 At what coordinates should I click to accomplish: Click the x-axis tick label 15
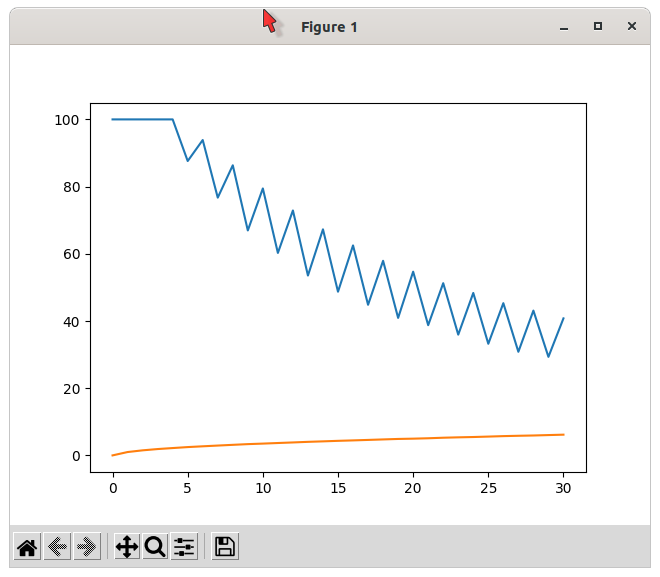[338, 489]
